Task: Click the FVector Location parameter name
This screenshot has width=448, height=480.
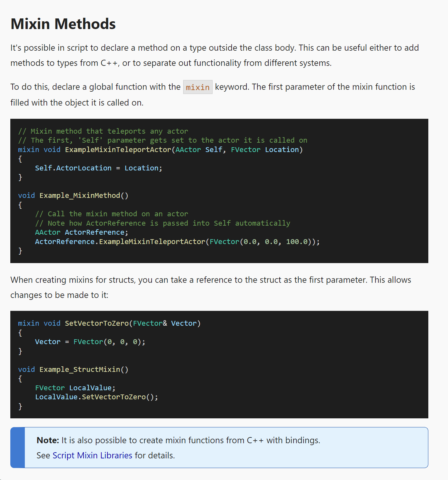Action: pos(282,150)
